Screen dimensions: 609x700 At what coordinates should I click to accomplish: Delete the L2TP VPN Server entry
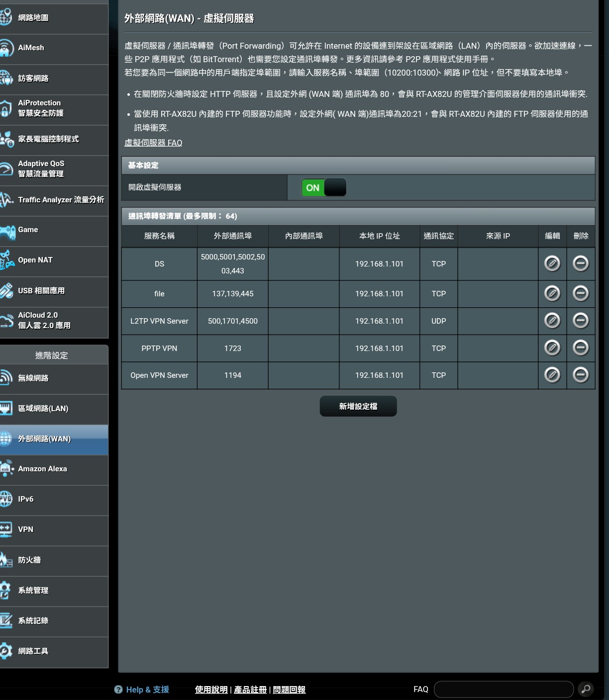point(580,321)
